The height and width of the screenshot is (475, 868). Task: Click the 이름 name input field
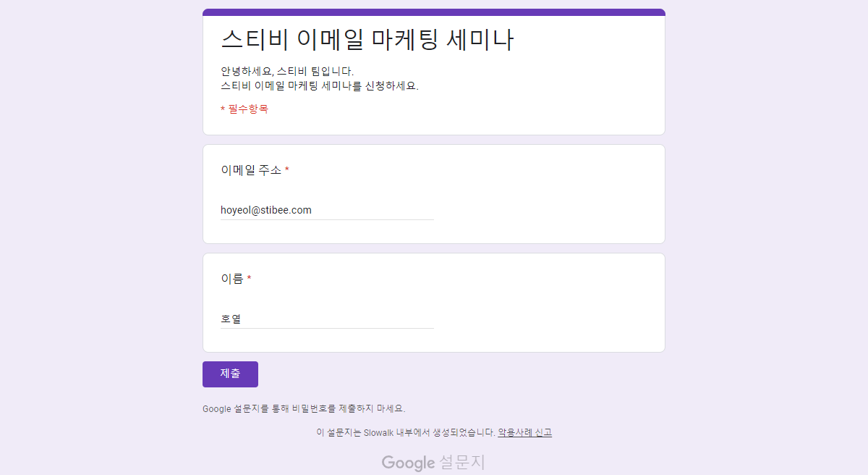point(327,319)
